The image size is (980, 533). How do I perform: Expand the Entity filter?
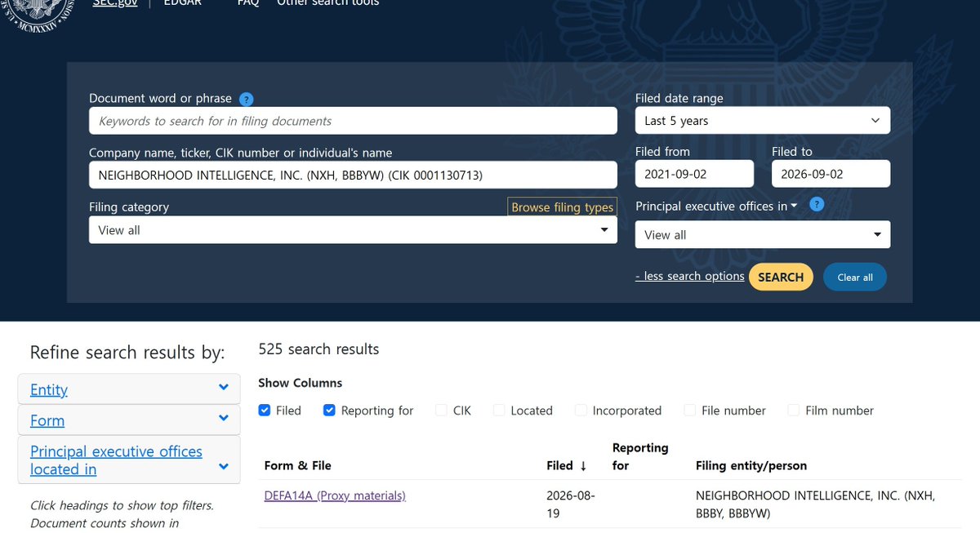(129, 389)
